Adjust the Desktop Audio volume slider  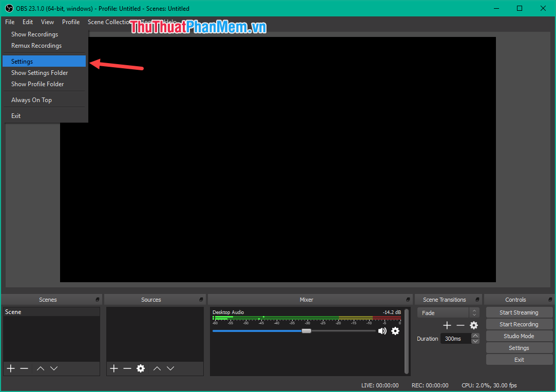coord(306,330)
